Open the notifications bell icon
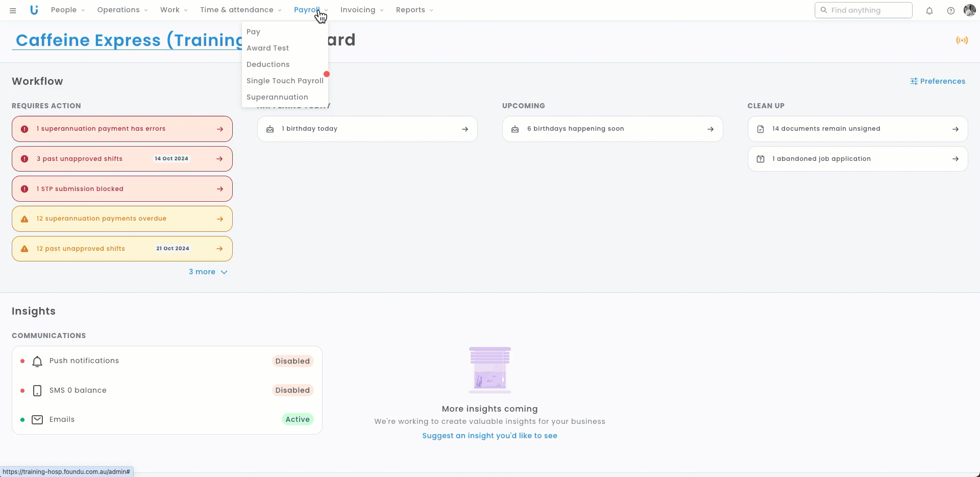 pyautogui.click(x=929, y=11)
